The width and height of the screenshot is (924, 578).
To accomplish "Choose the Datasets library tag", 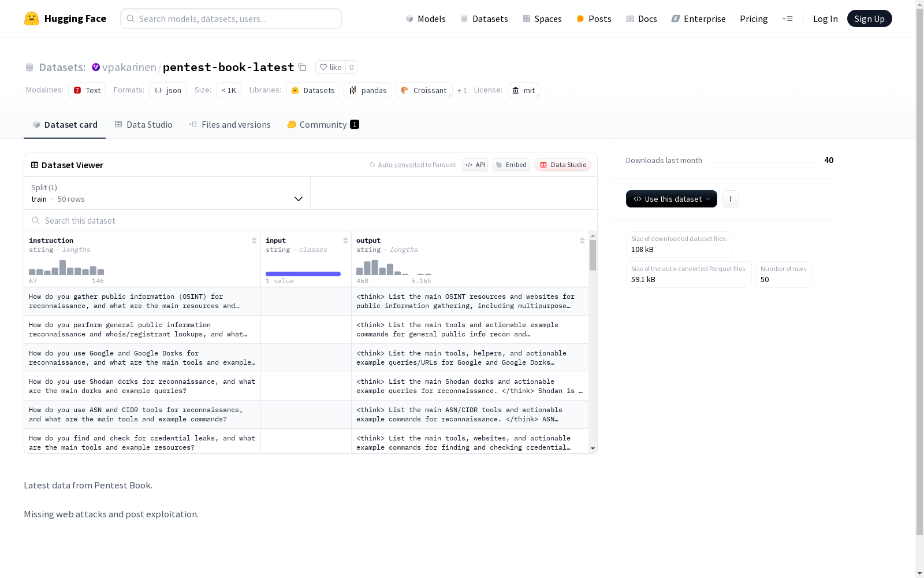I will click(x=313, y=90).
